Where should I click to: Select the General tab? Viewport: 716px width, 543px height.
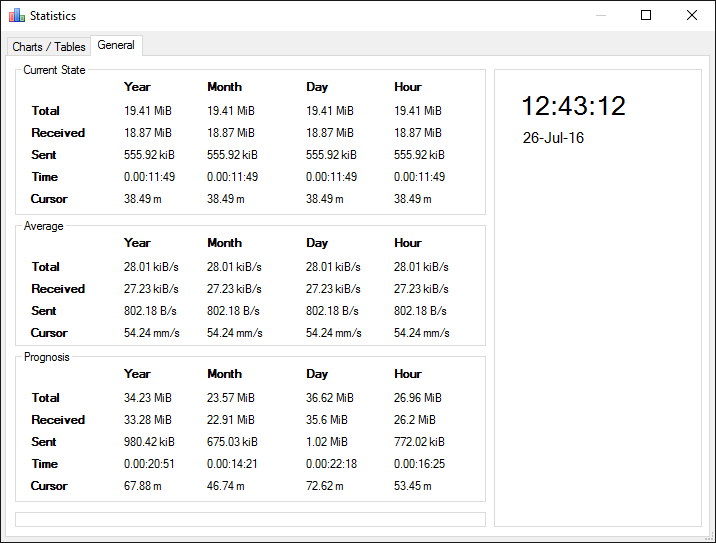pyautogui.click(x=116, y=45)
